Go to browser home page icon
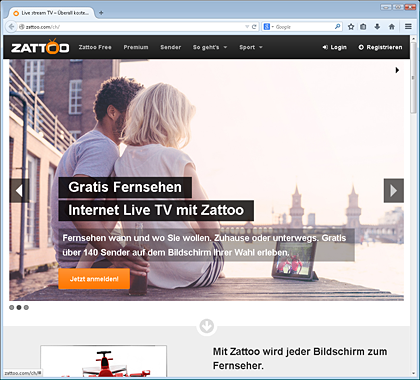Viewport: 420px width, 380px height. [x=392, y=27]
